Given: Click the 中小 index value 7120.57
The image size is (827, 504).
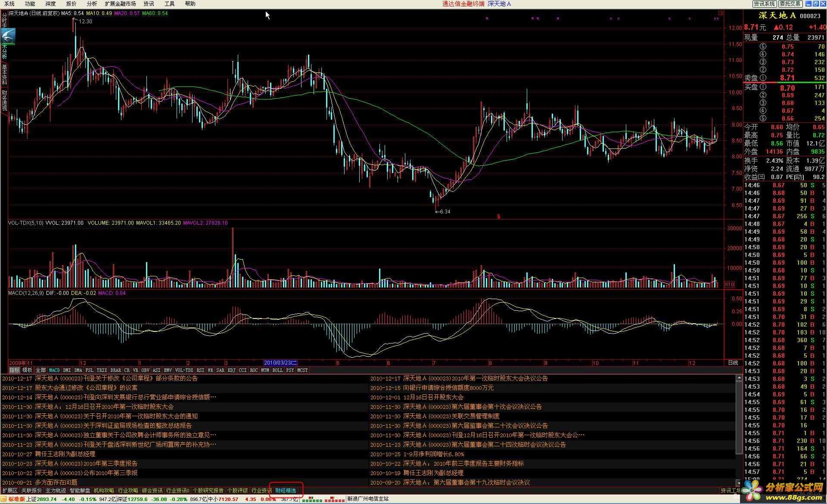Looking at the screenshot, I should [229, 499].
